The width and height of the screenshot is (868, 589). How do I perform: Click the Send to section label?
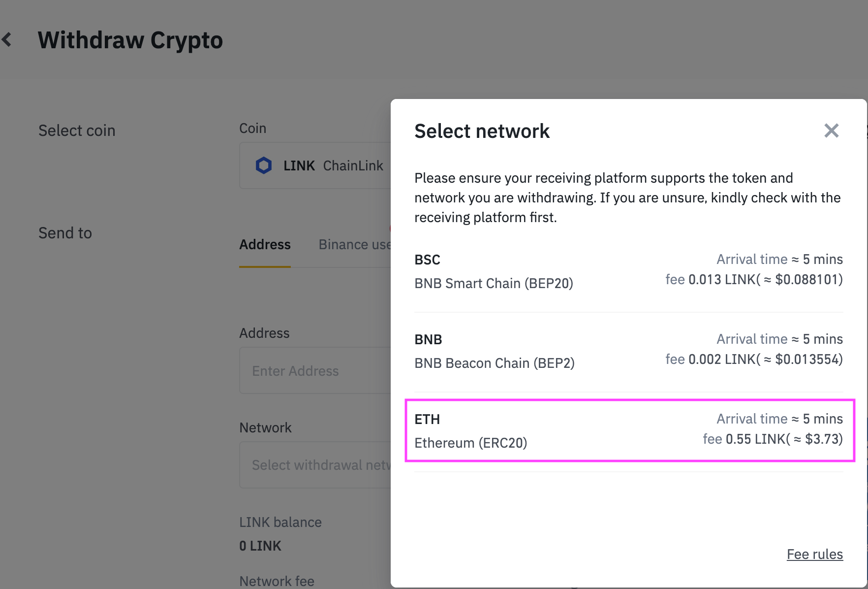tap(65, 233)
